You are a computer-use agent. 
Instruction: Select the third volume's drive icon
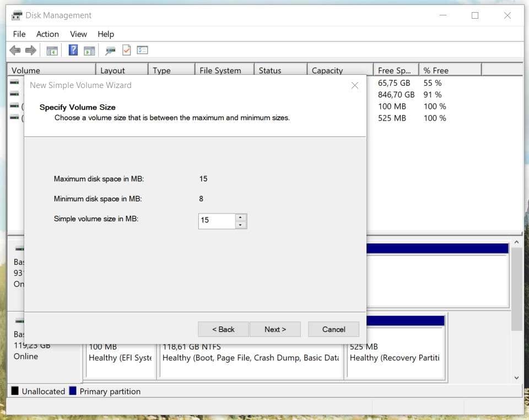[x=14, y=106]
